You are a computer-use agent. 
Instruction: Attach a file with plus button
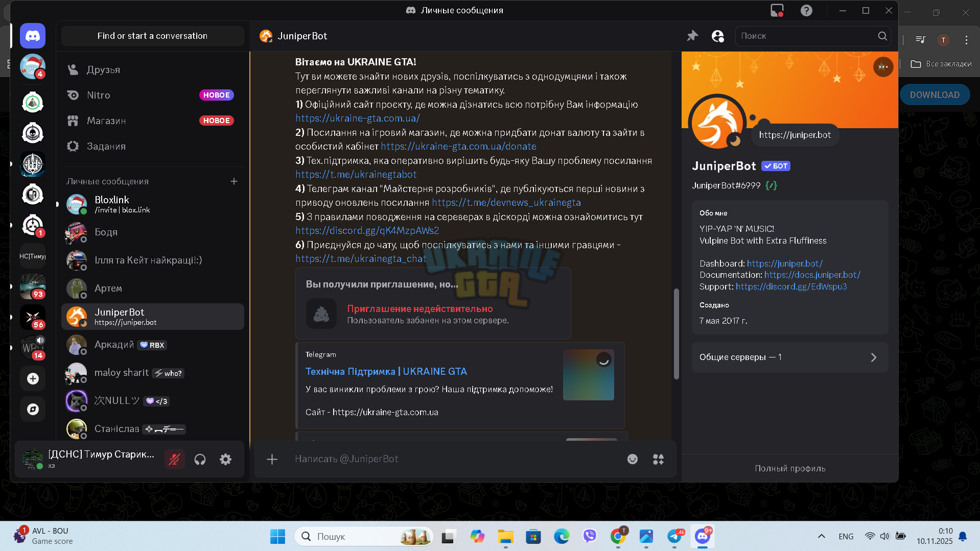coord(272,459)
